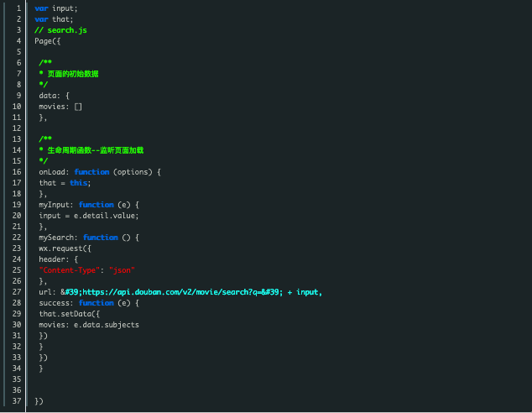The width and height of the screenshot is (532, 413).
Task: Select the 'var input;' declaration line
Action: point(56,8)
